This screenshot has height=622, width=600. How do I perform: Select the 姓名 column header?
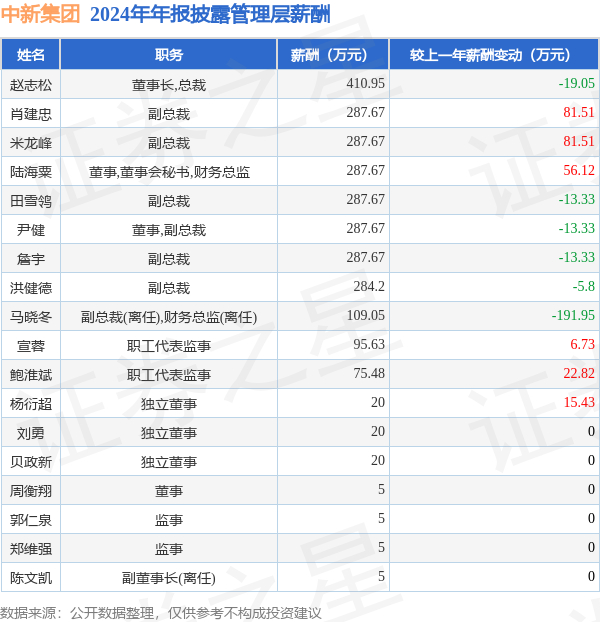(31, 54)
